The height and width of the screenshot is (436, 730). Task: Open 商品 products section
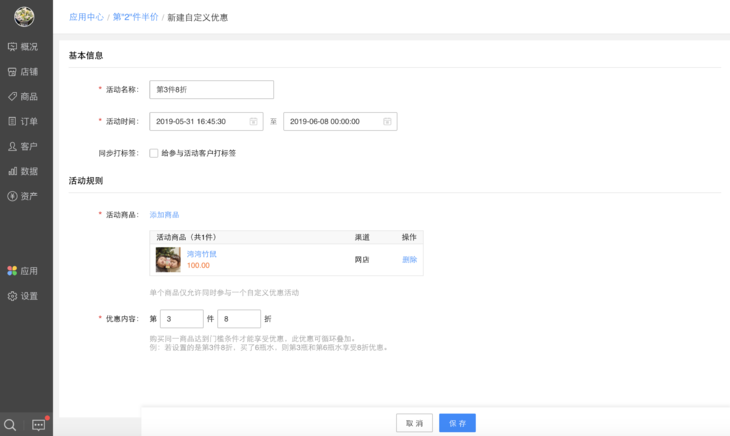24,97
